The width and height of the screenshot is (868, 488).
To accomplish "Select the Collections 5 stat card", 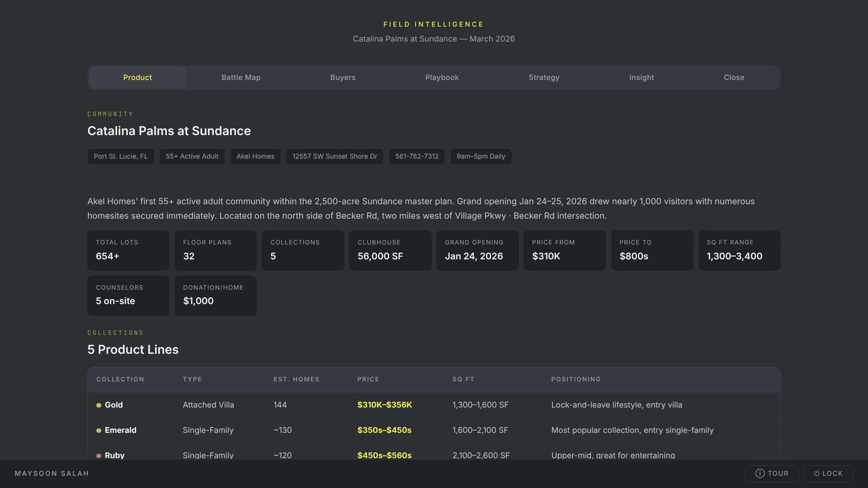I will (x=303, y=250).
